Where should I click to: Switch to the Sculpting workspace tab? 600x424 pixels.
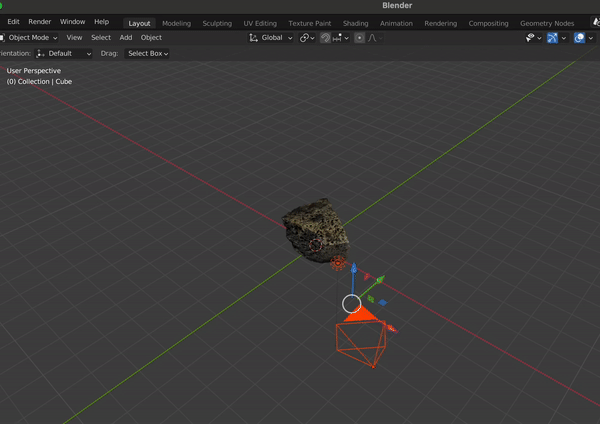(217, 23)
